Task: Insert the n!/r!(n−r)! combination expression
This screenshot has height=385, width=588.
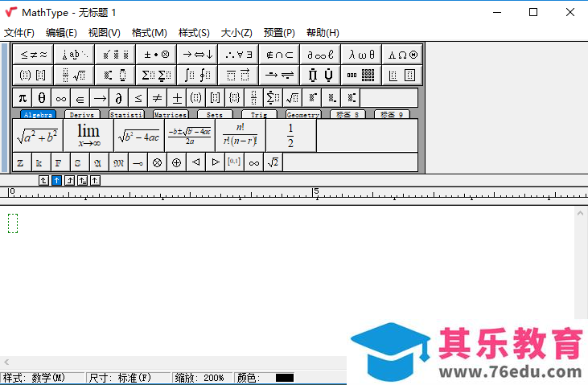Action: click(241, 136)
